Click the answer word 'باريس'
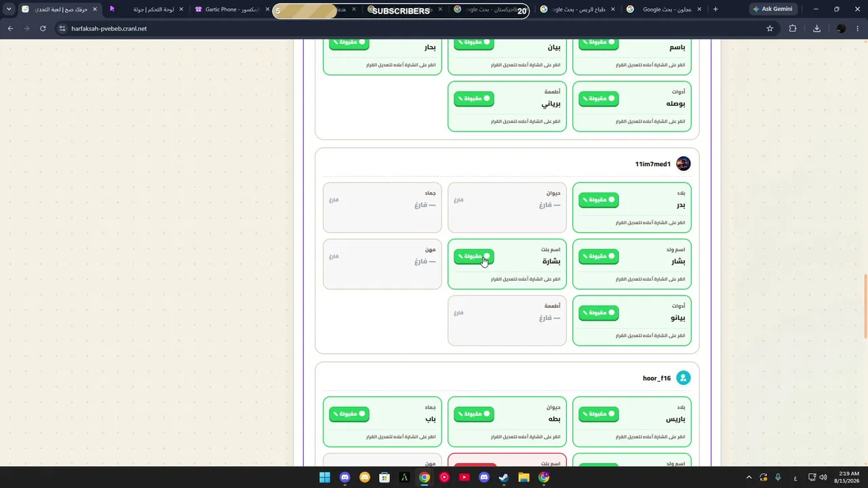The height and width of the screenshot is (488, 868). (x=675, y=420)
